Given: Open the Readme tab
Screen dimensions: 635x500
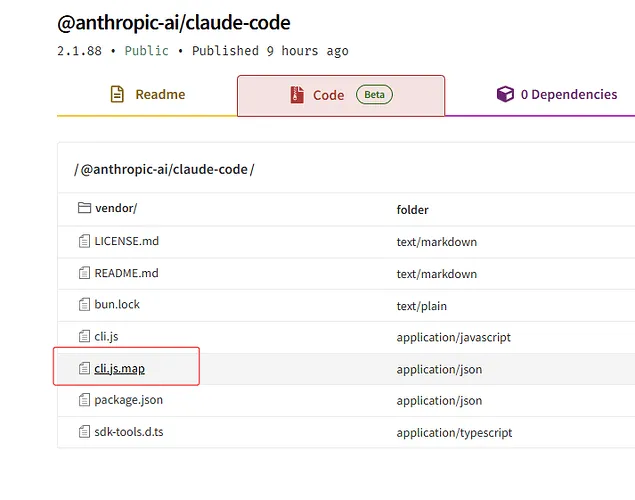Looking at the screenshot, I should 147,95.
